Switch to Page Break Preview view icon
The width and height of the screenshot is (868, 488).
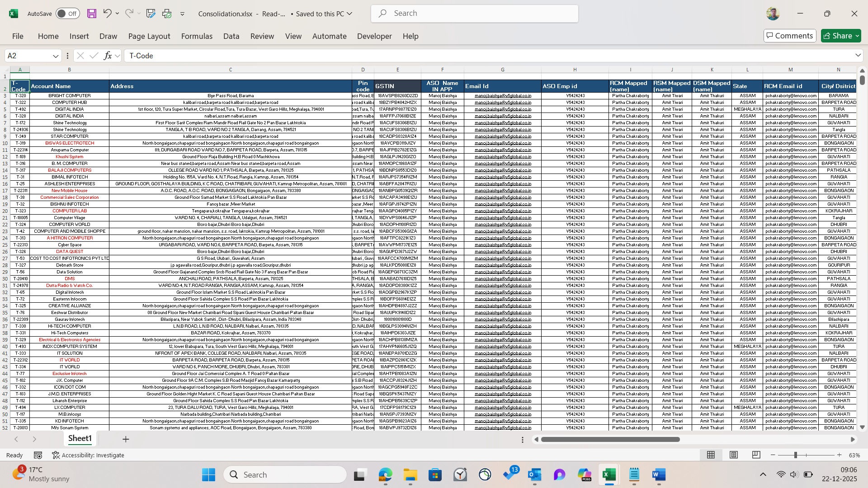point(756,455)
